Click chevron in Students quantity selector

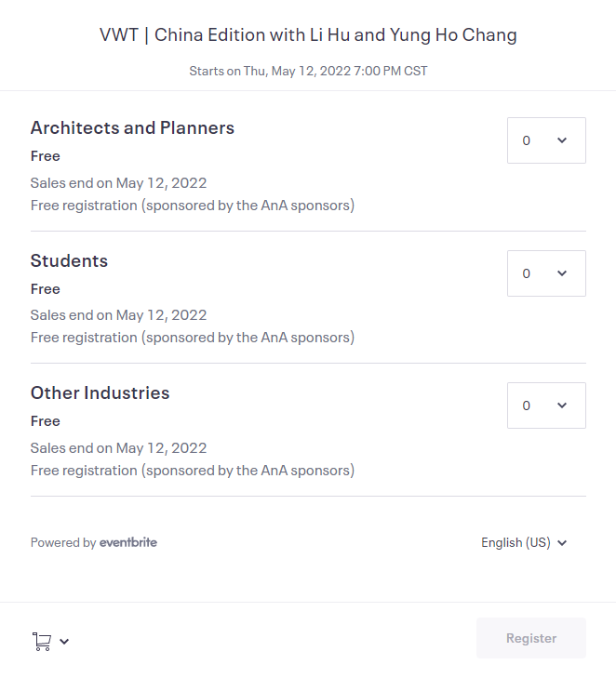(562, 273)
